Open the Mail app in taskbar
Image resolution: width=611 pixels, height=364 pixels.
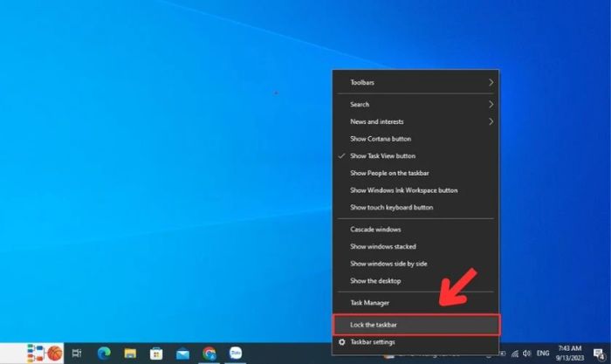[x=182, y=353]
